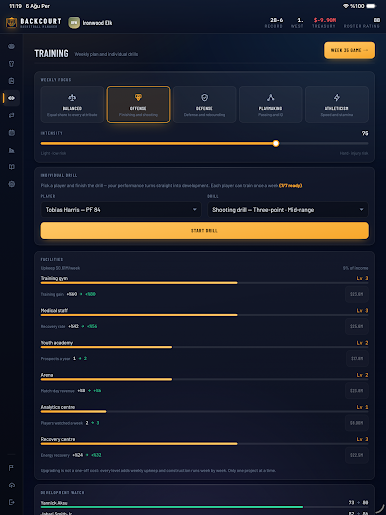
Task: Click the Wi-Fi icon in status bar
Action: 346,6
